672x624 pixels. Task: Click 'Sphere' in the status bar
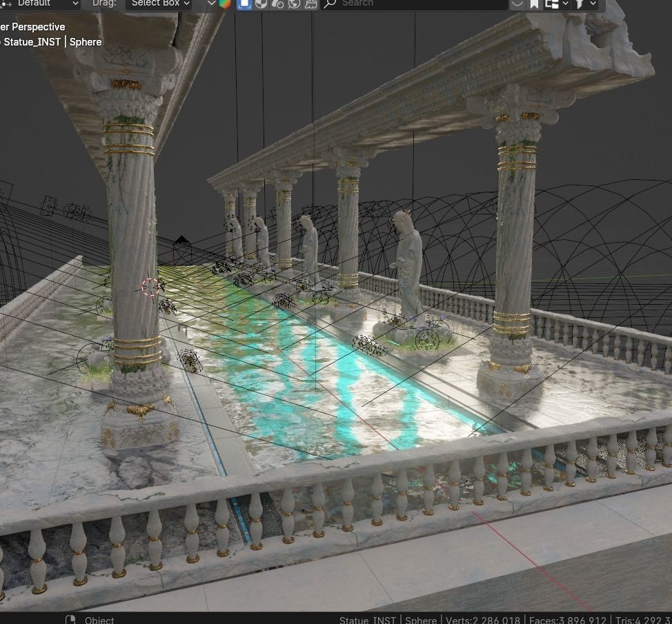pyautogui.click(x=421, y=620)
